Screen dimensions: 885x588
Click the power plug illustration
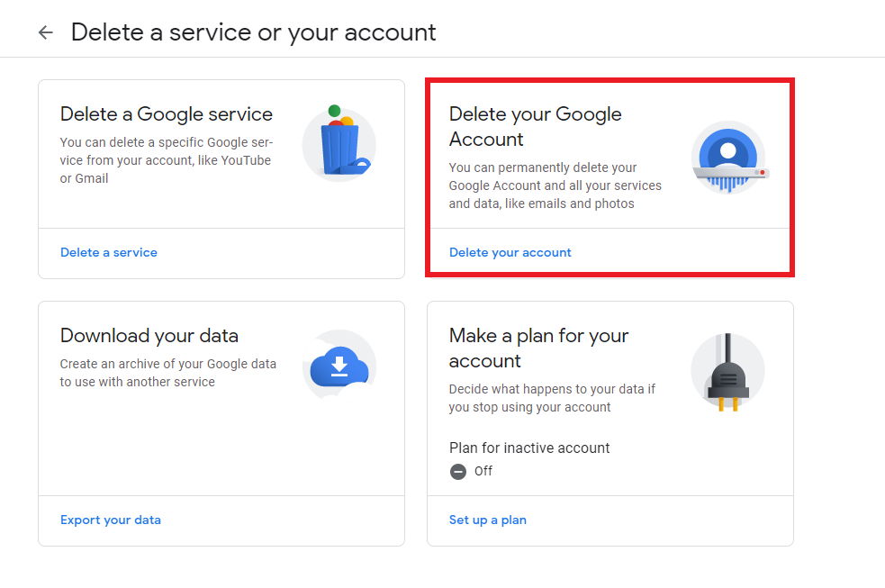(x=727, y=371)
